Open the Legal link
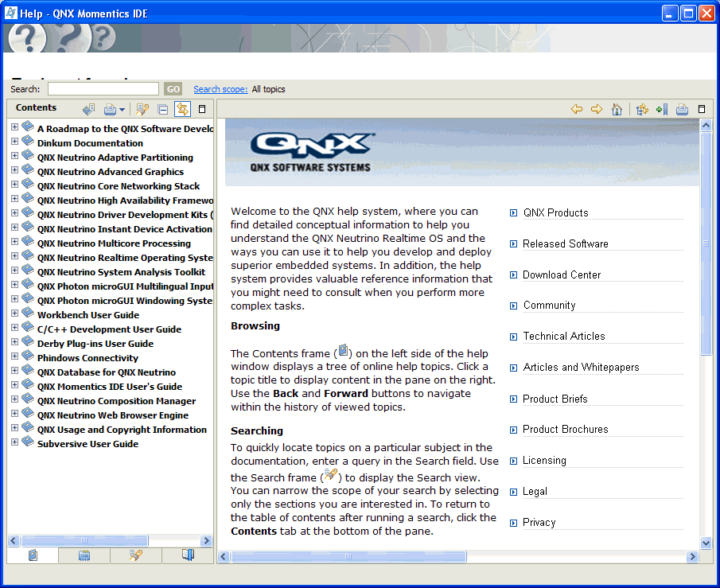The image size is (720, 588). [x=535, y=492]
